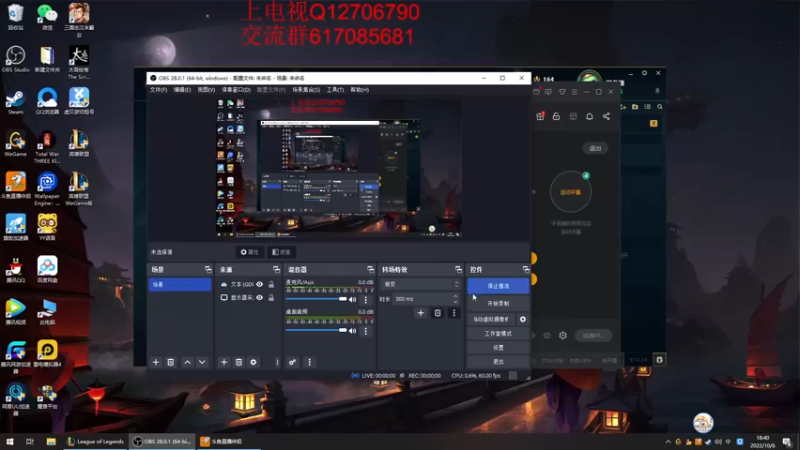
Task: Toggle the auto-start circle in Douyu window
Action: (570, 192)
